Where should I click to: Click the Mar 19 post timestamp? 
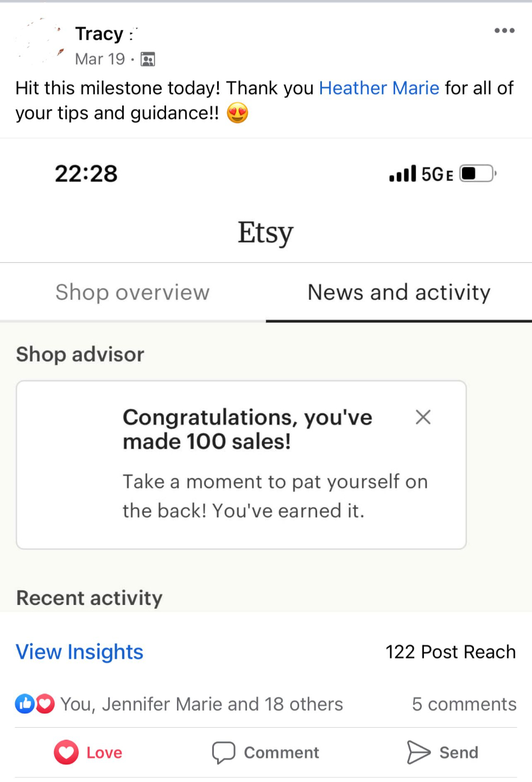pos(100,59)
